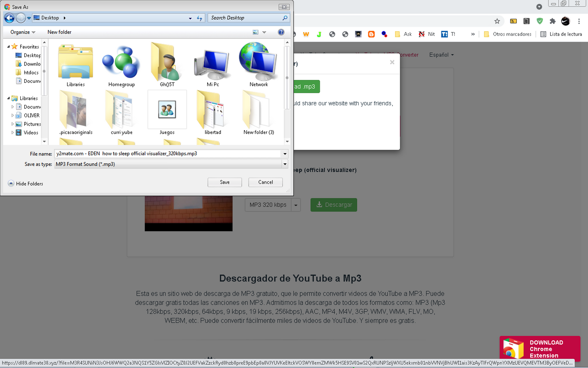Click the green Descargar button
This screenshot has height=368, width=588.
[334, 205]
